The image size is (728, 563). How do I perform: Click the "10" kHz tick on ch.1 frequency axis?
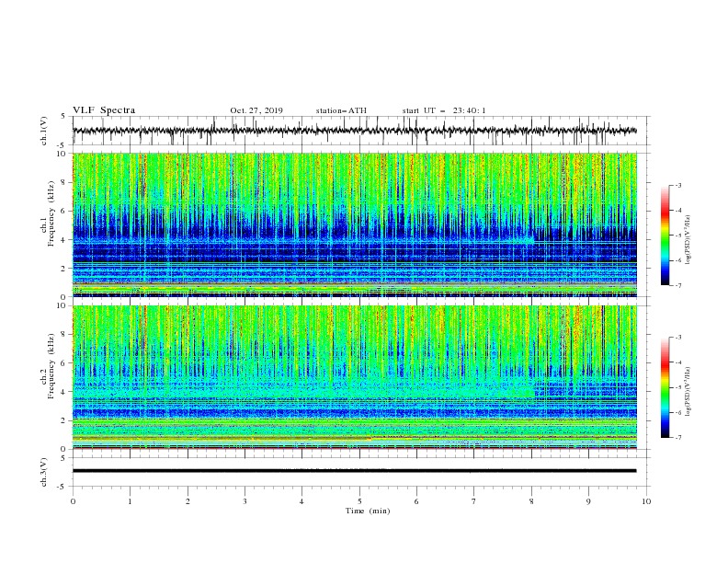coord(63,154)
